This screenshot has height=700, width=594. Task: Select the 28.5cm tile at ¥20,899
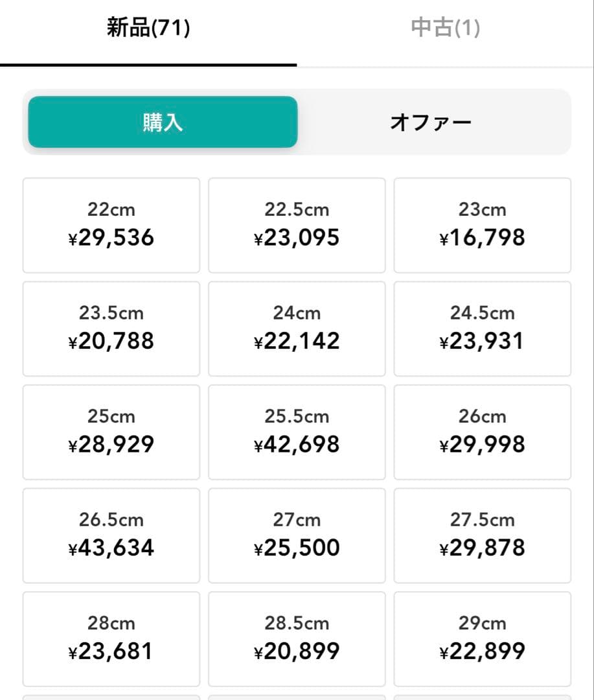click(297, 639)
